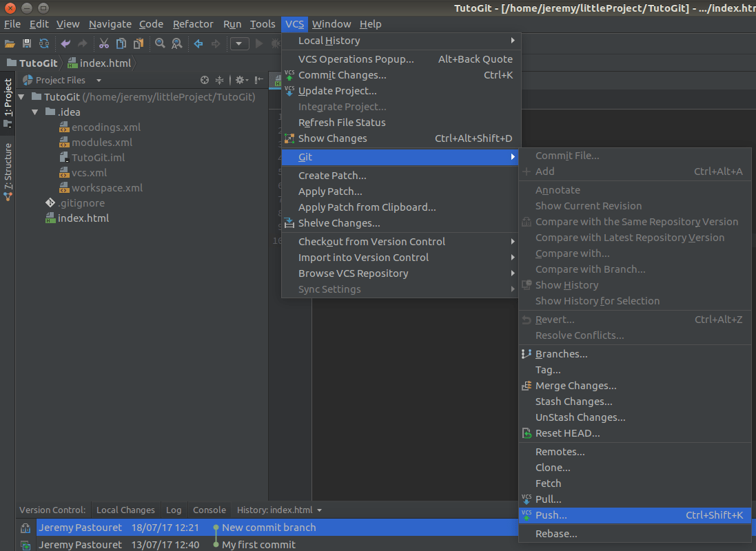Open the File menu

[x=12, y=24]
